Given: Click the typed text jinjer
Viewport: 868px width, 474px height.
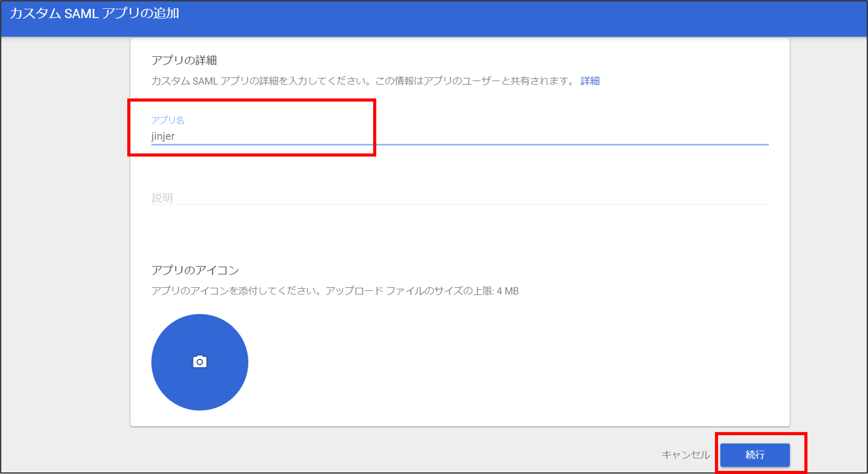Looking at the screenshot, I should pos(163,136).
